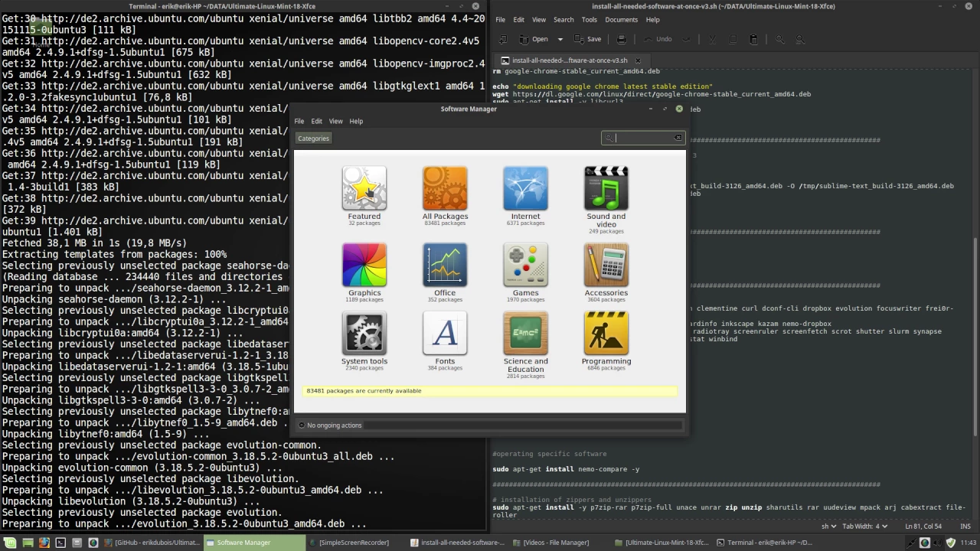
Task: Open the Programming category
Action: (x=606, y=341)
